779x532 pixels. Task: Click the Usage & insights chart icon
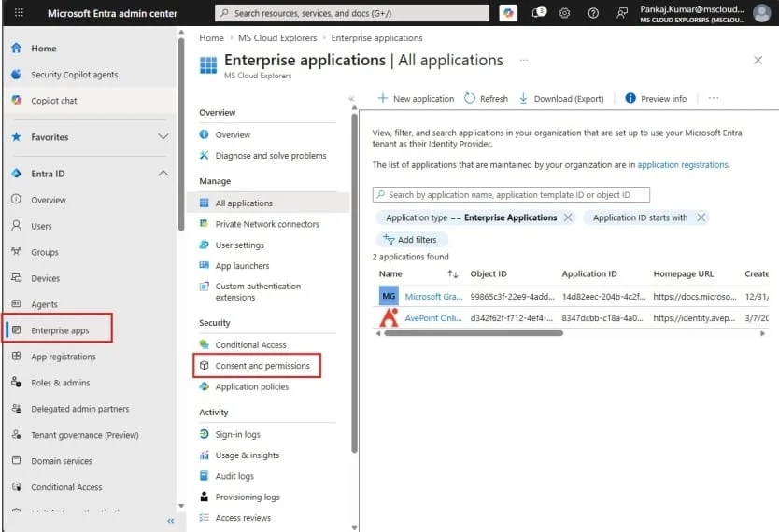click(205, 455)
